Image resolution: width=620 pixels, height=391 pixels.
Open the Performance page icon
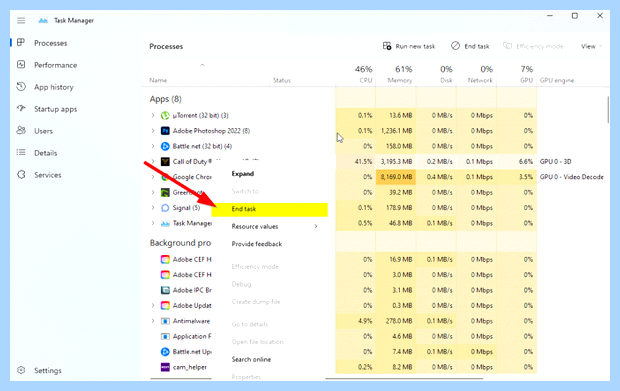tap(21, 64)
